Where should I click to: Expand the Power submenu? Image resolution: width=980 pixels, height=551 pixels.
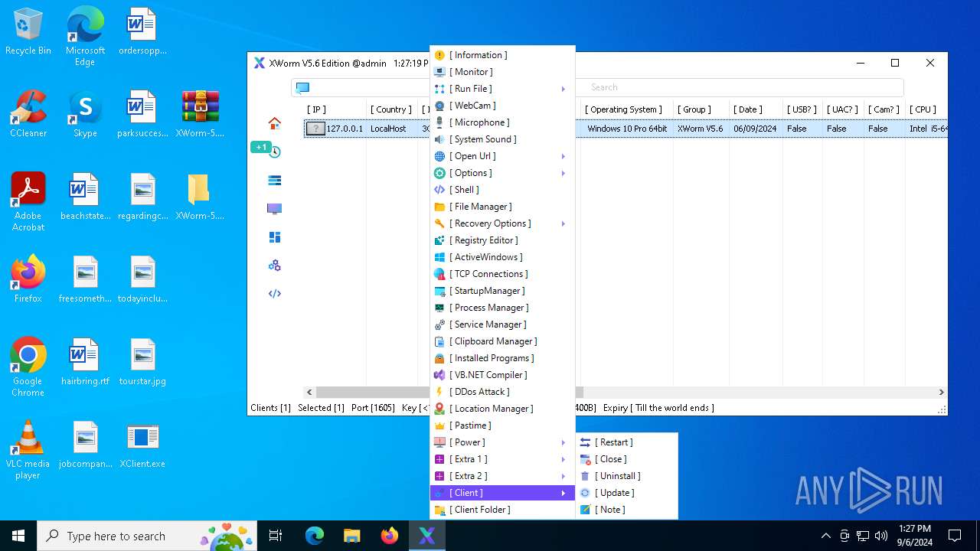tap(502, 442)
